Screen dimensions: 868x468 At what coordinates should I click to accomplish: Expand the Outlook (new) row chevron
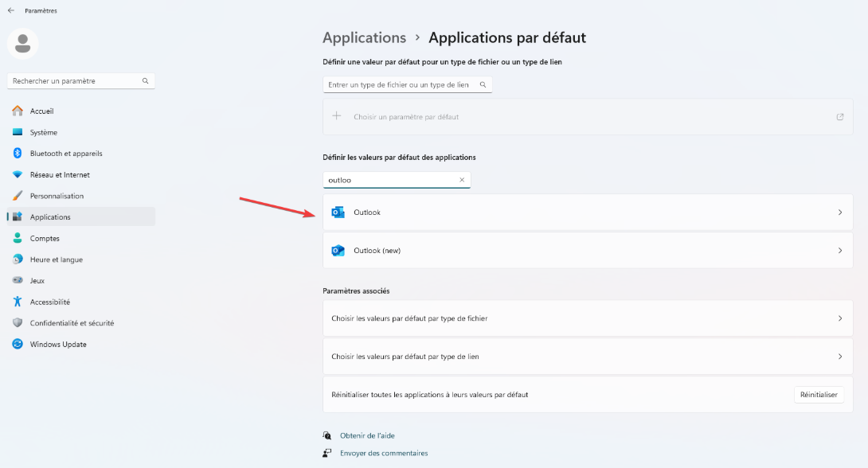(x=840, y=251)
